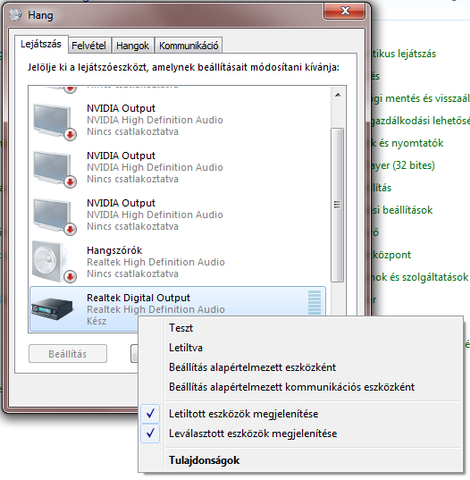This screenshot has height=480, width=470.
Task: Select the Lejátszás tab
Action: (41, 44)
